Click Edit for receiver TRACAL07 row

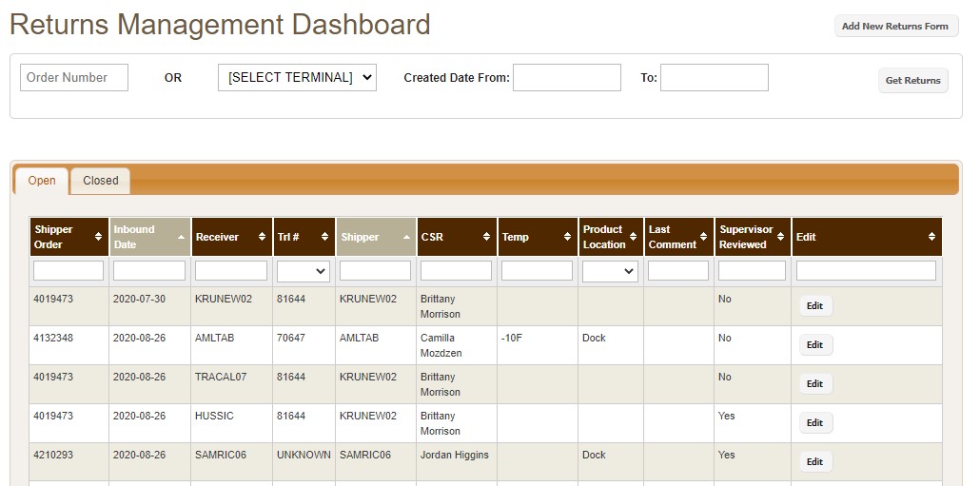tap(814, 384)
